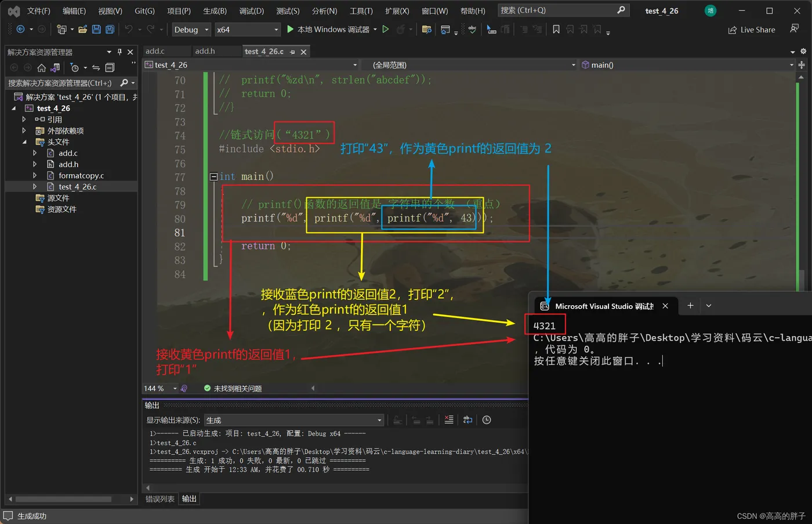This screenshot has width=812, height=524.
Task: Click the Find in Files folder icon
Action: [x=426, y=29]
